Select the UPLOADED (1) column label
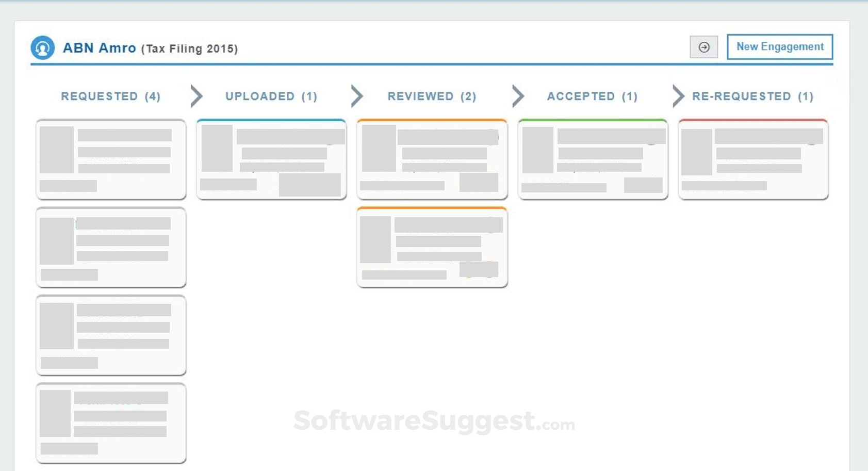868x471 pixels. point(270,96)
